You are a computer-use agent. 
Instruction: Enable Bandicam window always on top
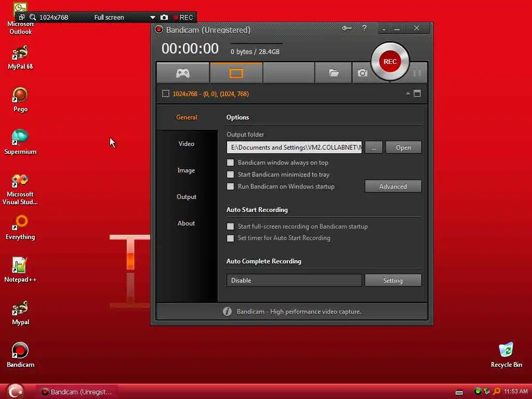tap(230, 163)
